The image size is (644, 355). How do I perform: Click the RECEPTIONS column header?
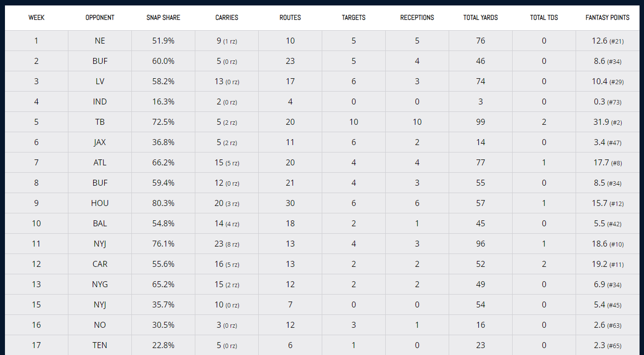(x=417, y=17)
